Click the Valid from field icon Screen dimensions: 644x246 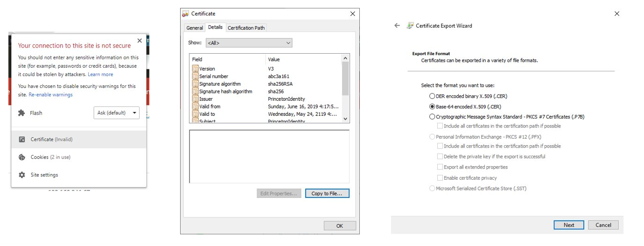(x=196, y=106)
